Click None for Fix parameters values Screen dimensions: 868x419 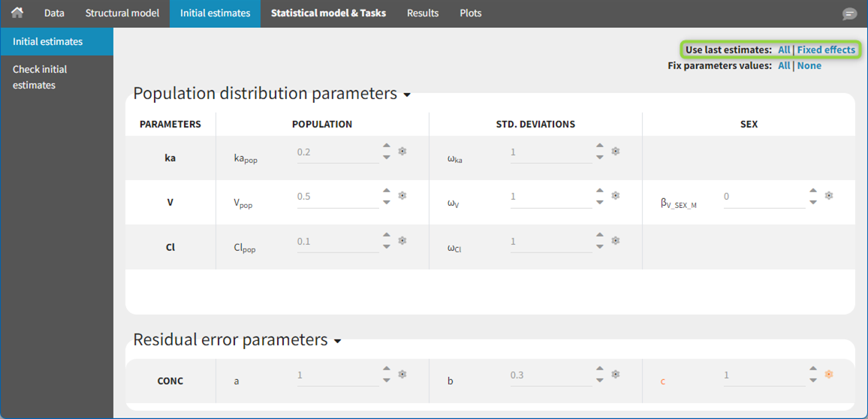pyautogui.click(x=809, y=65)
